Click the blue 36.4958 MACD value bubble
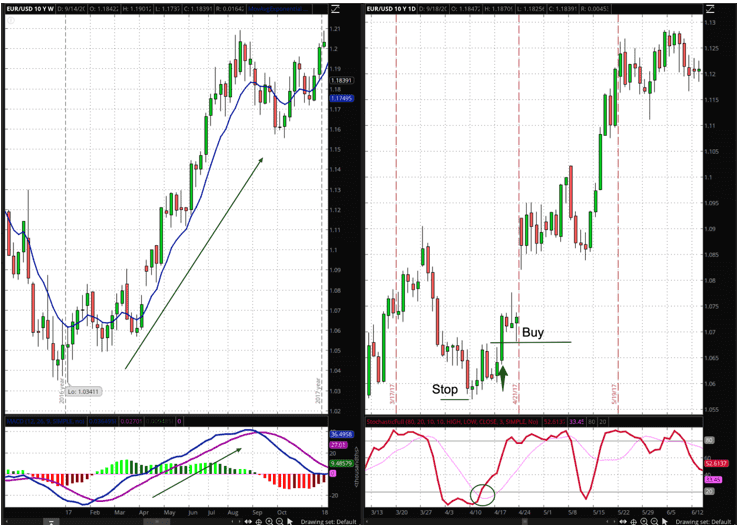 pyautogui.click(x=341, y=434)
